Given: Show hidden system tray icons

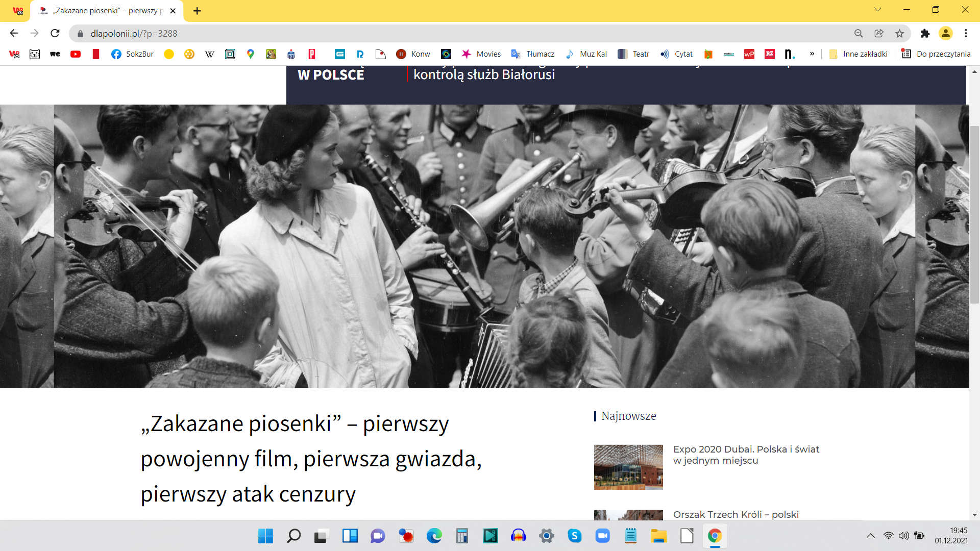Looking at the screenshot, I should tap(871, 536).
